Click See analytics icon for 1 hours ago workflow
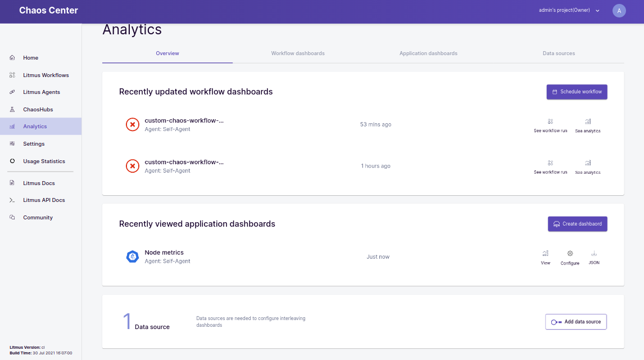The height and width of the screenshot is (360, 644). tap(588, 163)
